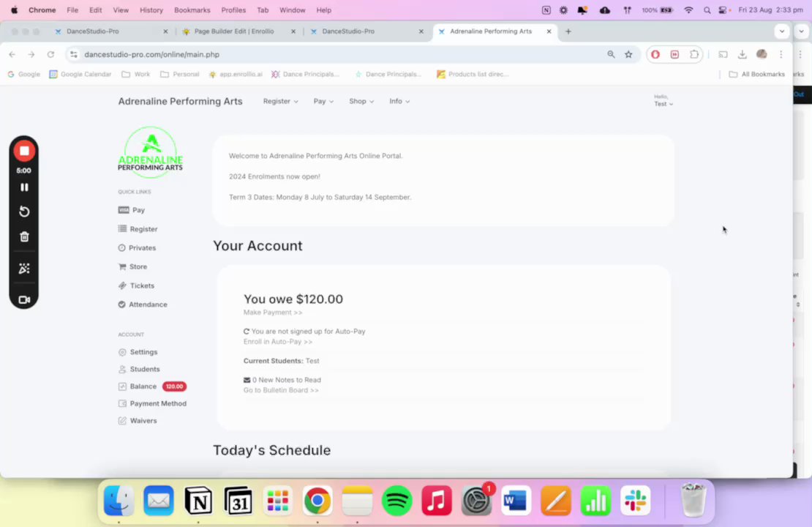Open the tab search chevron dropdown
Image resolution: width=812 pixels, height=527 pixels.
[781, 31]
